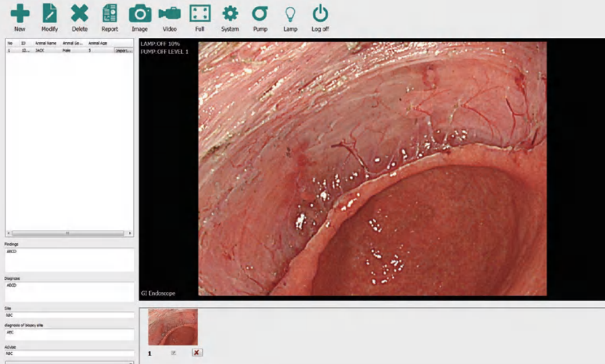Screen dimensions: 605x364
Task: Click the Animal Gender column header
Action: [73, 43]
